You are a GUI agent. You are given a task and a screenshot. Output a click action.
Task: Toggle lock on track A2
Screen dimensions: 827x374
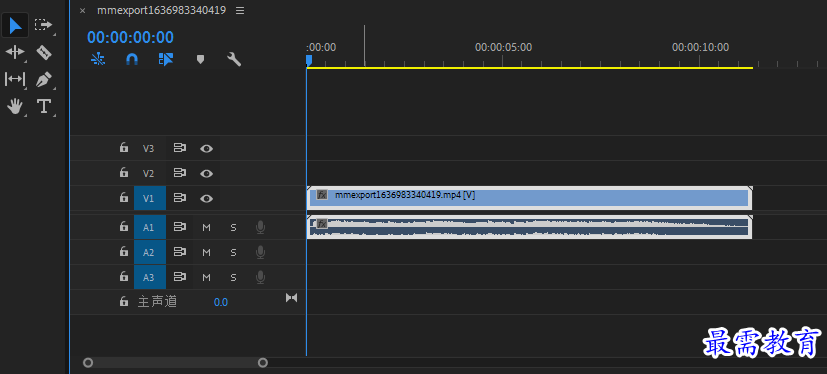tap(124, 252)
